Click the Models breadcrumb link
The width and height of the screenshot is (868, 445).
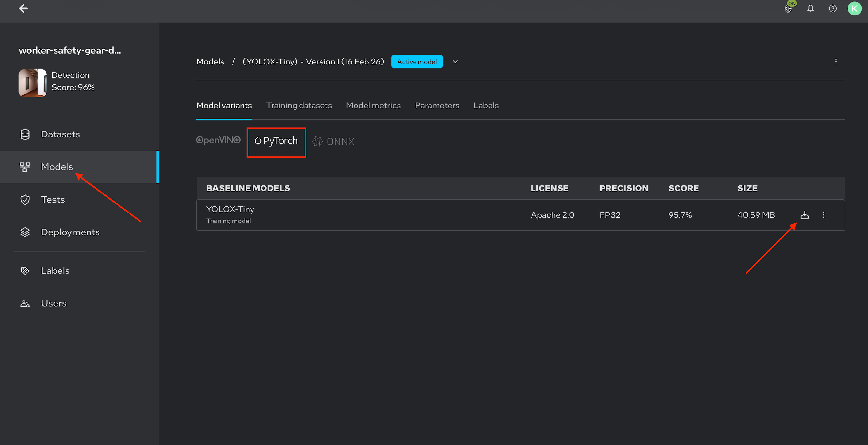tap(210, 62)
